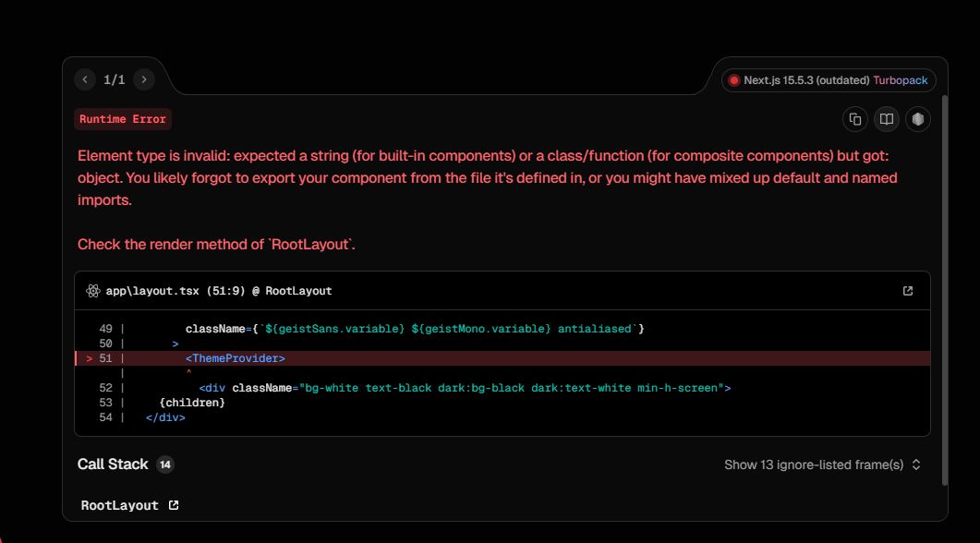Click highlighted <ThemeProvider> code line 51
980x543 pixels.
point(502,358)
